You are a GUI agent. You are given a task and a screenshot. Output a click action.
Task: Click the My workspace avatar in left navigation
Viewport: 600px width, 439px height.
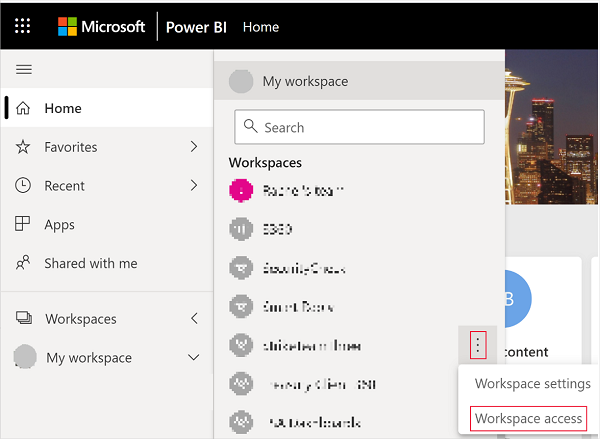[x=25, y=357]
